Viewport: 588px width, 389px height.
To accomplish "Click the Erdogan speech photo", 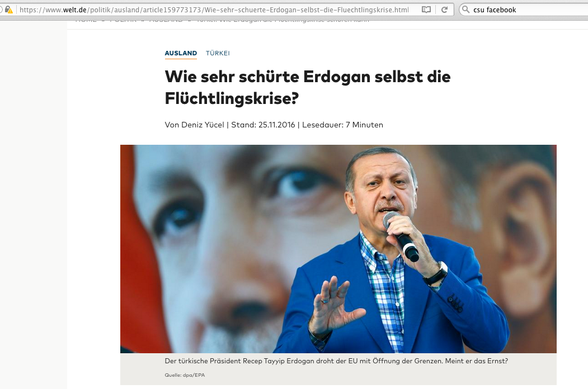I will point(338,249).
